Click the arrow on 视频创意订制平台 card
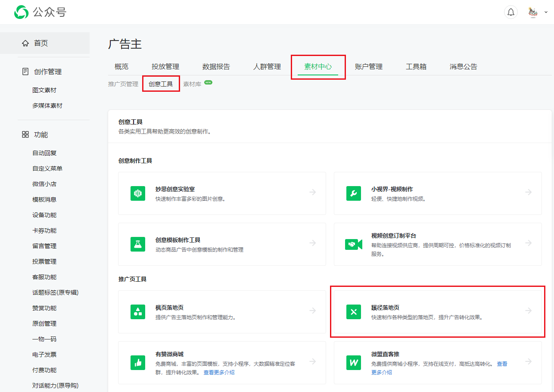 529,243
